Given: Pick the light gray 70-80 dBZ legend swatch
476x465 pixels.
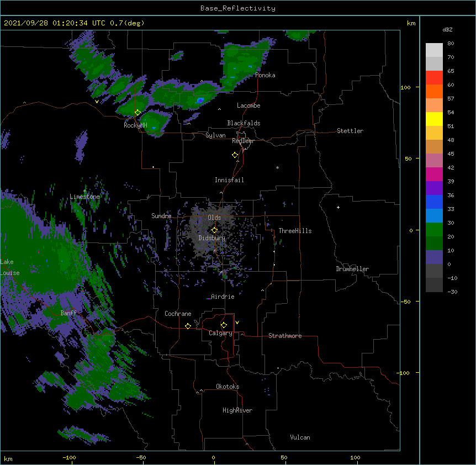Looking at the screenshot, I should pos(434,50).
